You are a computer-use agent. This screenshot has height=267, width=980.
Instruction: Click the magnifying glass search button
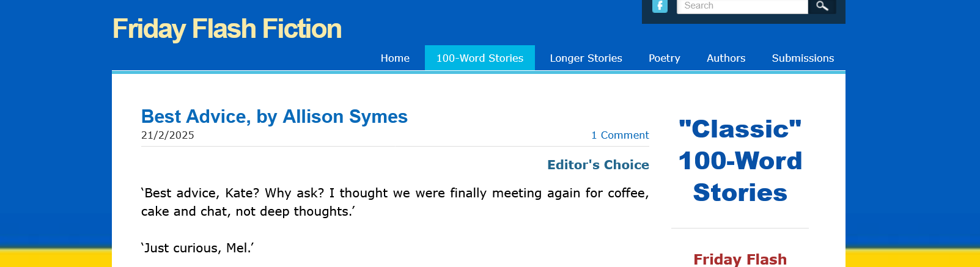[x=822, y=5]
